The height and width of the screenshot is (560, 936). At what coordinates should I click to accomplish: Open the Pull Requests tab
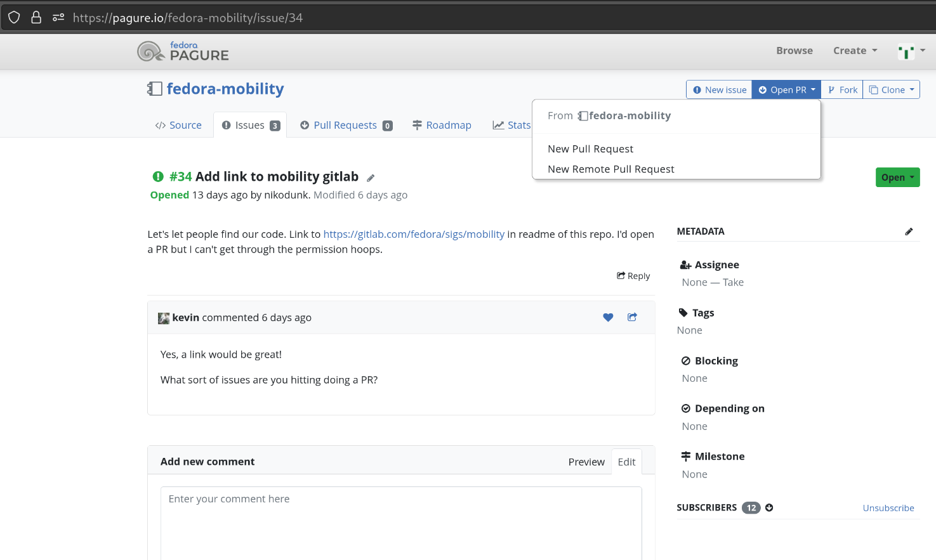(346, 125)
